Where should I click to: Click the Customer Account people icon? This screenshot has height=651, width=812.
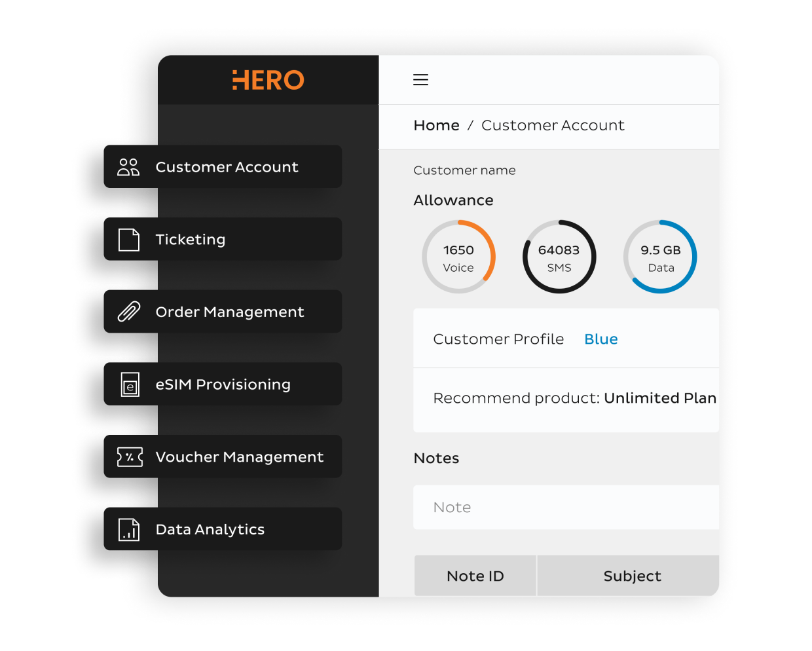click(128, 167)
